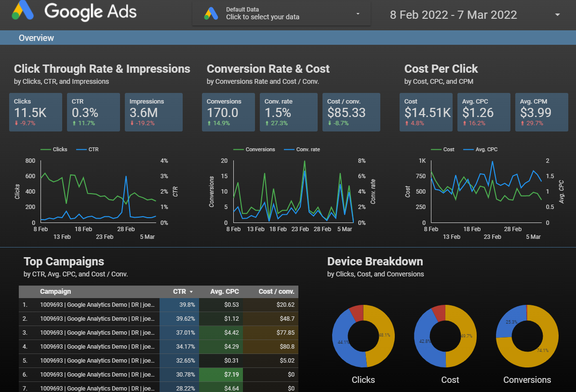
Task: Select campaign row 3 name
Action: pyautogui.click(x=97, y=333)
